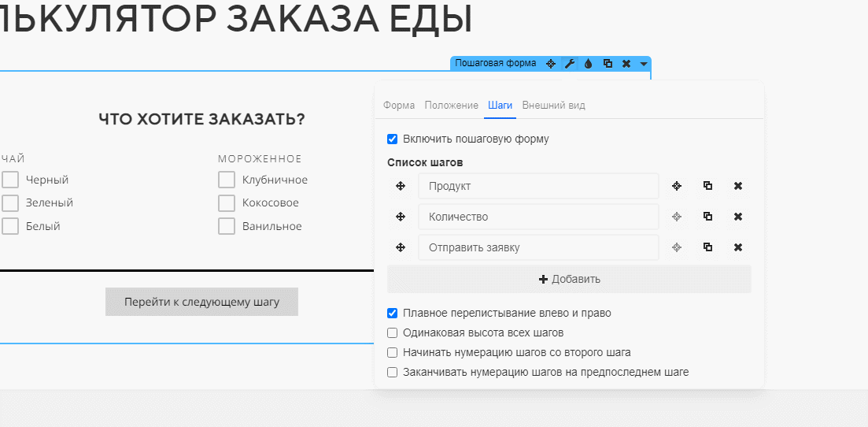Viewport: 868px width, 427px height.
Task: Toggle Плавное перелистывание влево и право
Action: pyautogui.click(x=393, y=314)
